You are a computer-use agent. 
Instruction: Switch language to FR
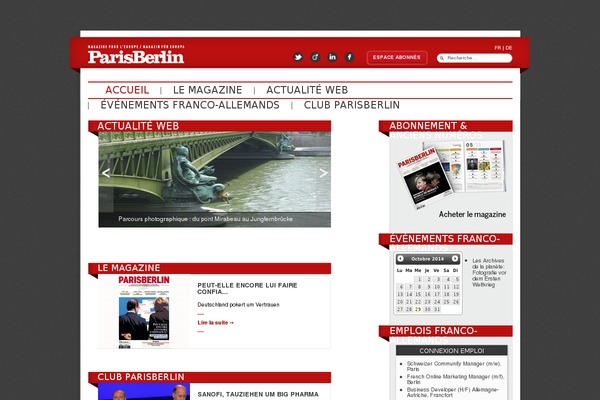click(x=497, y=48)
